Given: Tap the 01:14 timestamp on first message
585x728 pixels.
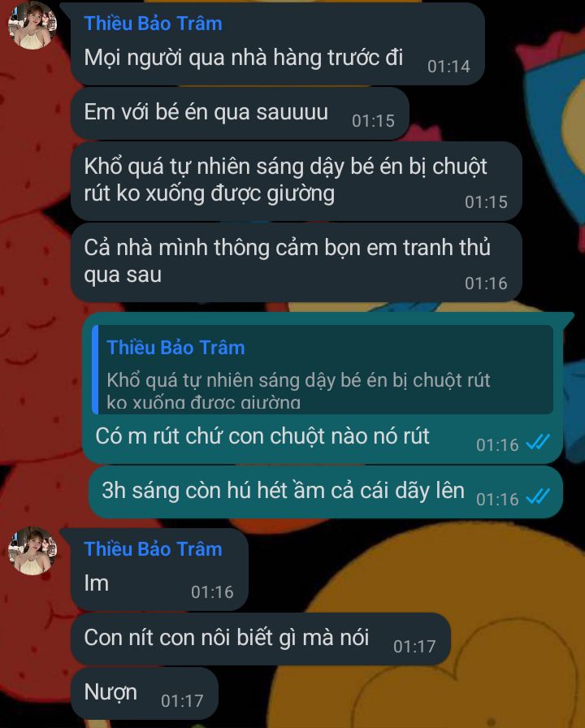Looking at the screenshot, I should coord(448,67).
